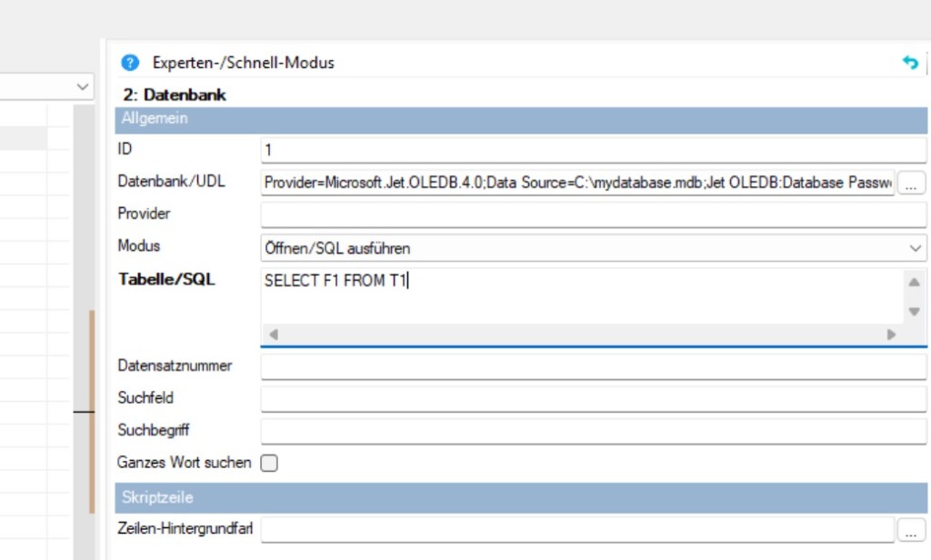931x560 pixels.
Task: Expand the Modus dropdown
Action: 914,247
